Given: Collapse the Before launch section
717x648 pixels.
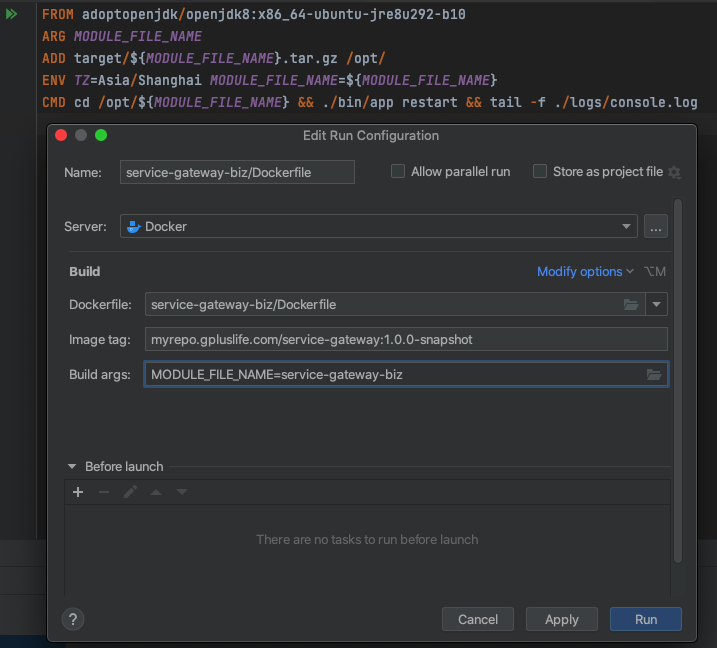Looking at the screenshot, I should point(72,466).
